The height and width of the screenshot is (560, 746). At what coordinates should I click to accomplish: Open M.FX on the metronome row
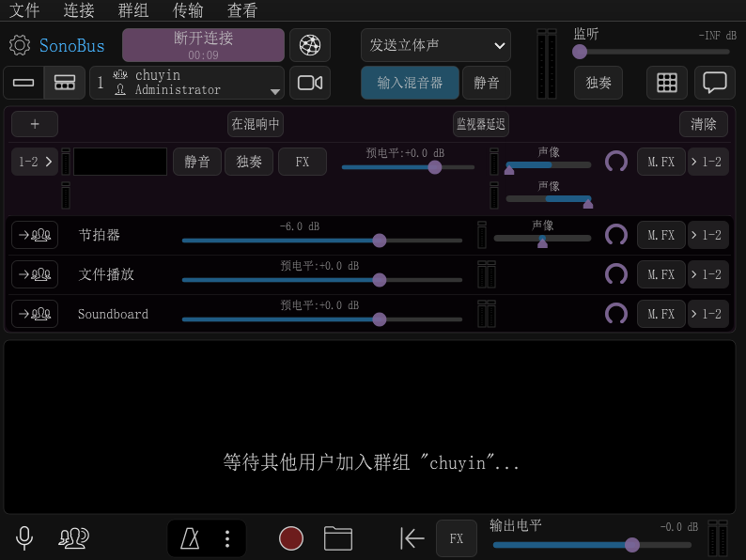[661, 235]
